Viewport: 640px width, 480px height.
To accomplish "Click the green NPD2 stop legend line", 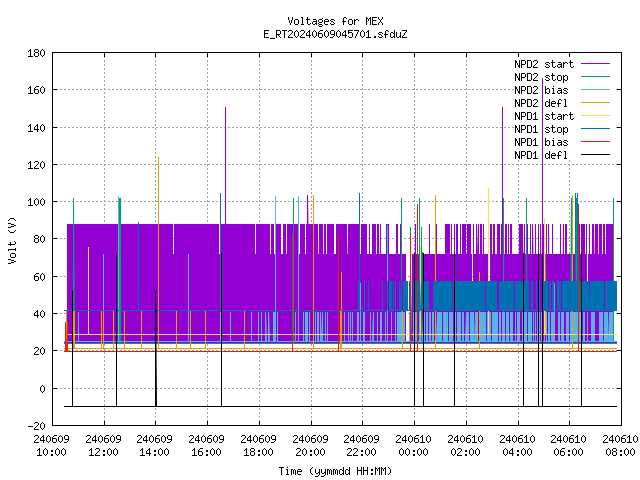I will (x=595, y=77).
